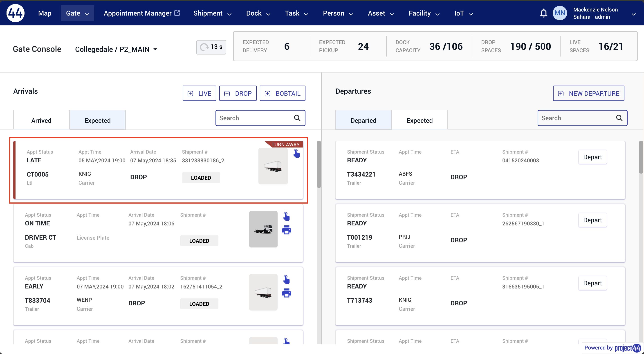This screenshot has width=644, height=354.
Task: Open the Shipment dropdown menu
Action: click(x=212, y=13)
